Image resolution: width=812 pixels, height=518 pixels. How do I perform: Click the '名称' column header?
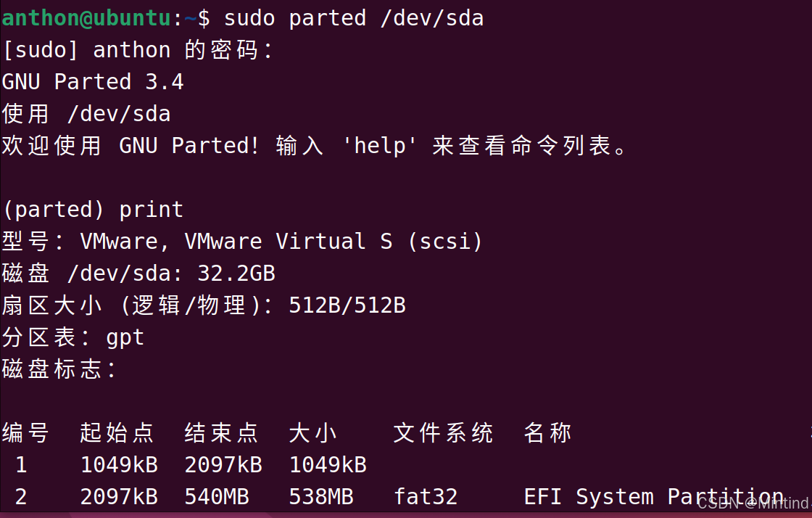(x=547, y=433)
